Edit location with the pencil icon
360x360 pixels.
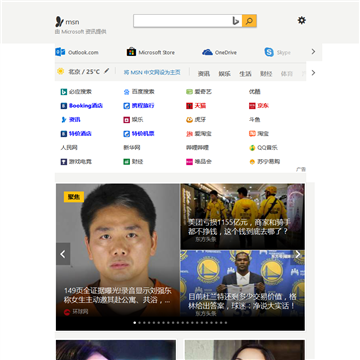click(106, 71)
